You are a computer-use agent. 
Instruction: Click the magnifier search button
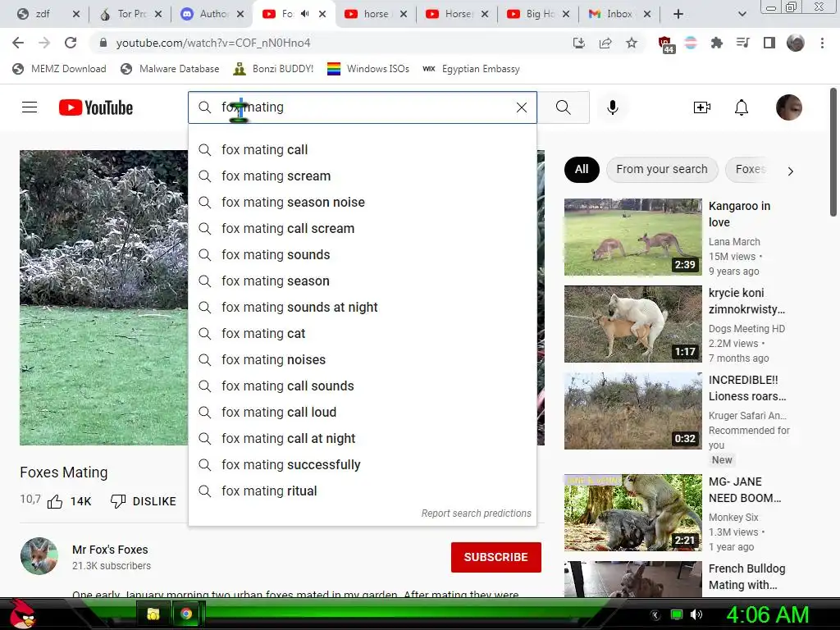(x=563, y=107)
